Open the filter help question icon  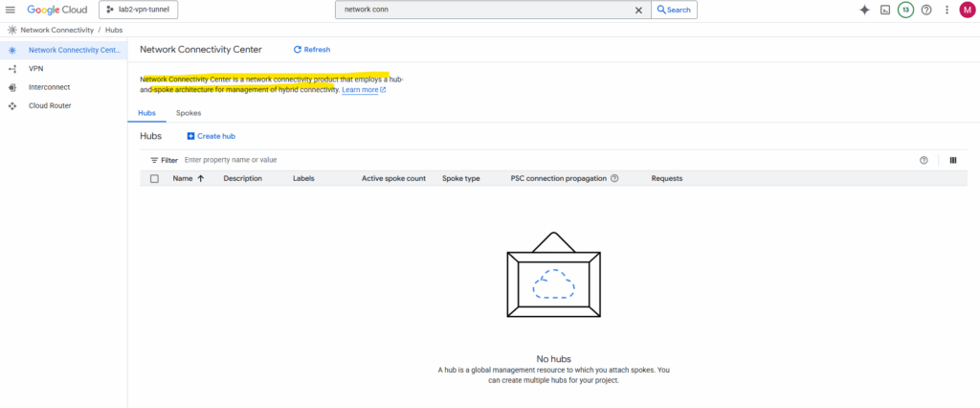point(924,160)
